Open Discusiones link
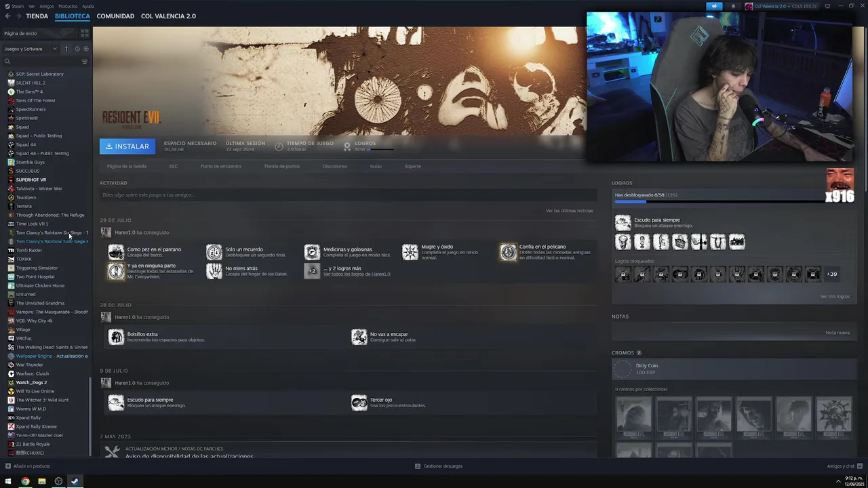868x488 pixels. click(x=335, y=166)
